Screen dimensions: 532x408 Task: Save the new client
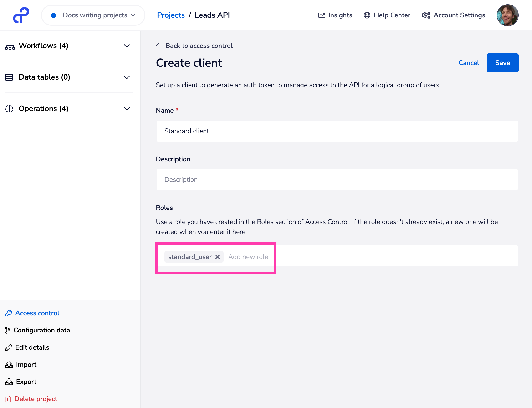point(502,63)
